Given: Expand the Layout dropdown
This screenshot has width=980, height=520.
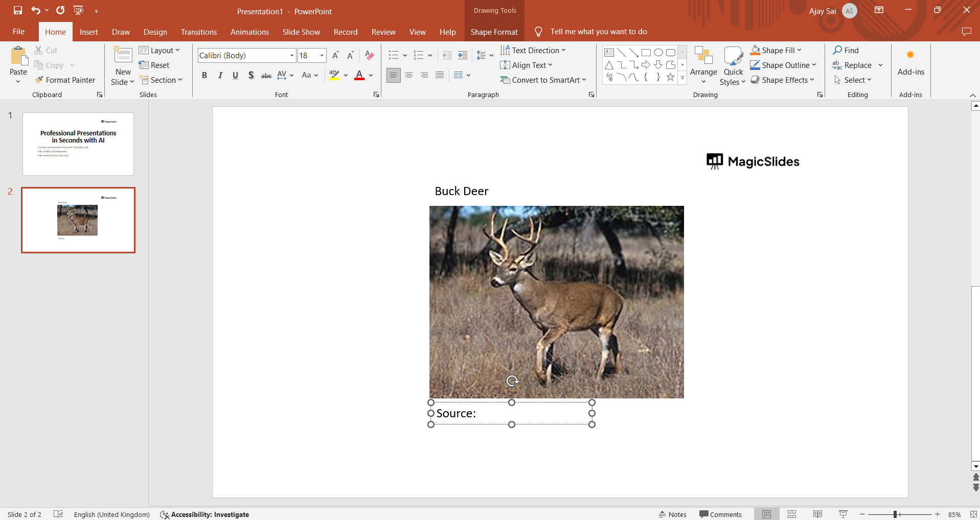Looking at the screenshot, I should pyautogui.click(x=159, y=50).
